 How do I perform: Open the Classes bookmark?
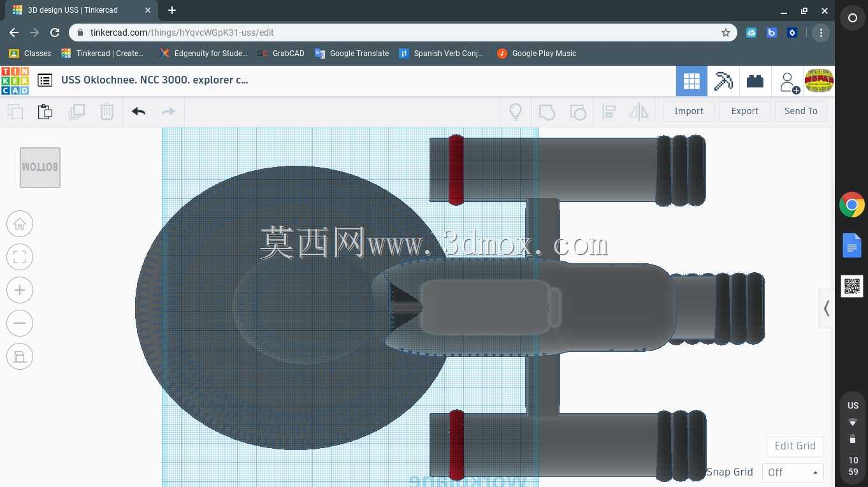(x=30, y=54)
